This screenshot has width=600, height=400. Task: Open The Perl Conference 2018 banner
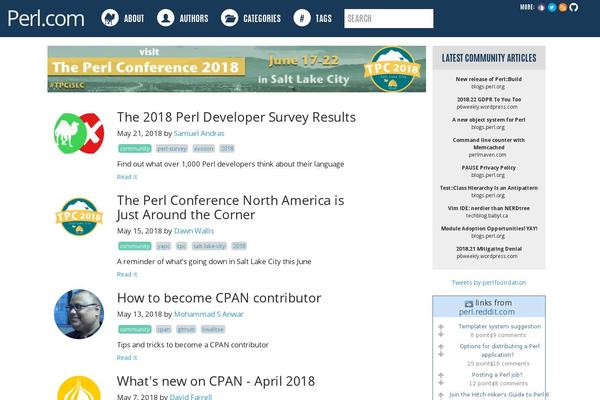(236, 69)
